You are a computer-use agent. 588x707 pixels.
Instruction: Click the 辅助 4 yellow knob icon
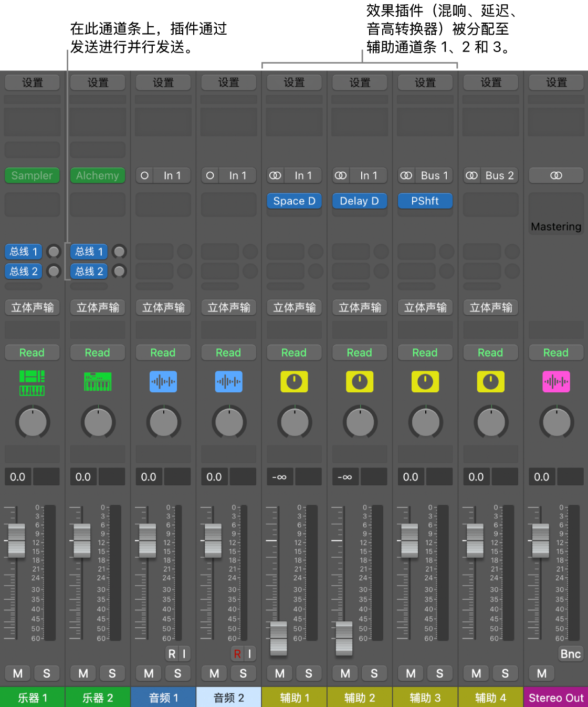coord(491,382)
